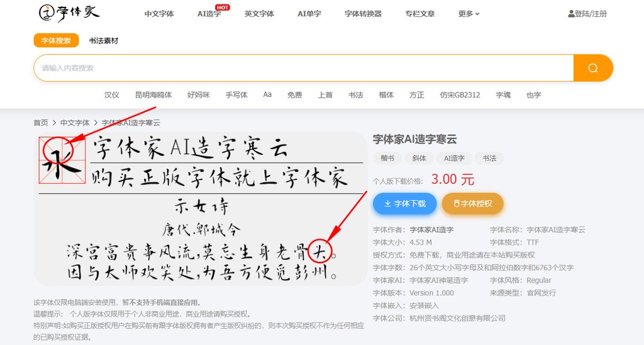Click the blue 字体下载 button
644x345 pixels.
tap(404, 203)
